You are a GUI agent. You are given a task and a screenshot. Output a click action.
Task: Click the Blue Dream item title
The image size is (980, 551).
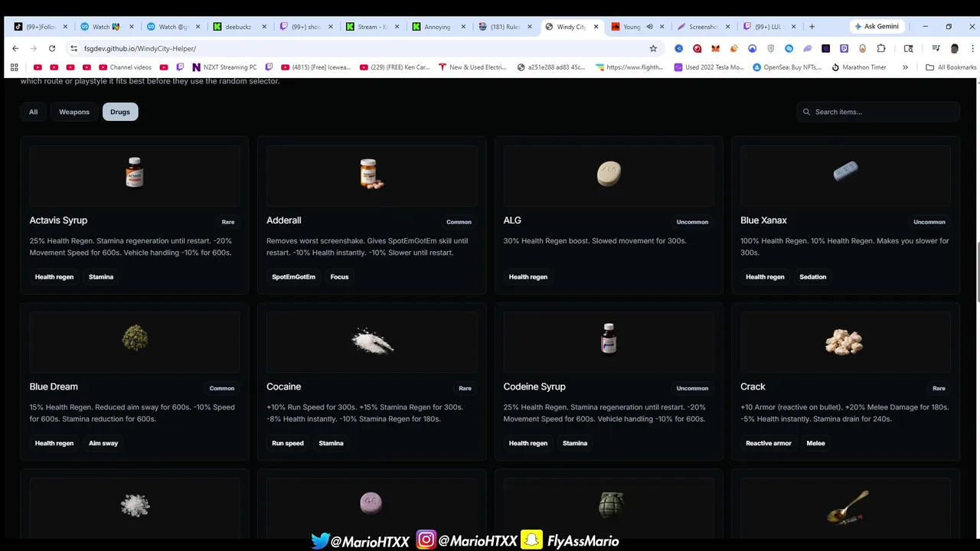tap(54, 386)
